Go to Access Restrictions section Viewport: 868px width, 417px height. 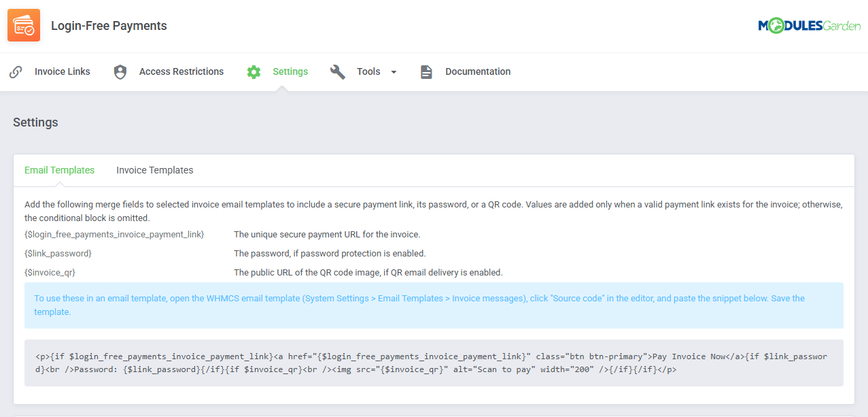(x=181, y=71)
